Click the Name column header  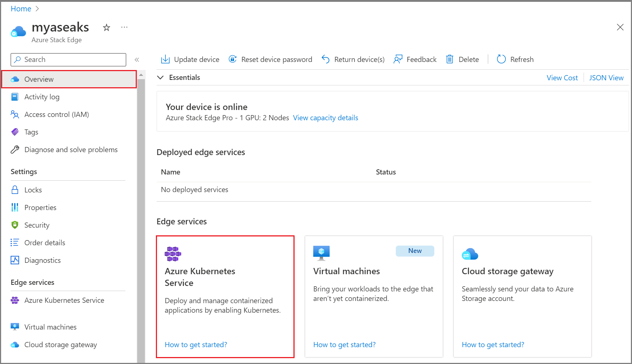click(x=171, y=172)
